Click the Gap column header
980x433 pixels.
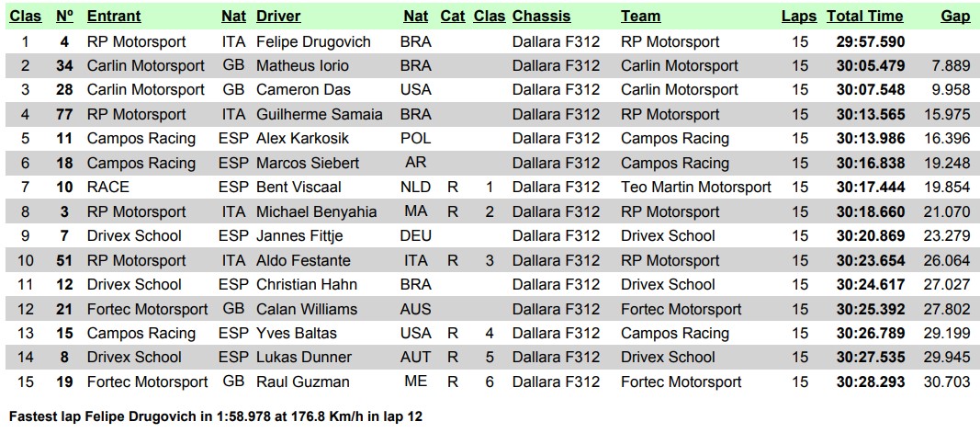955,17
